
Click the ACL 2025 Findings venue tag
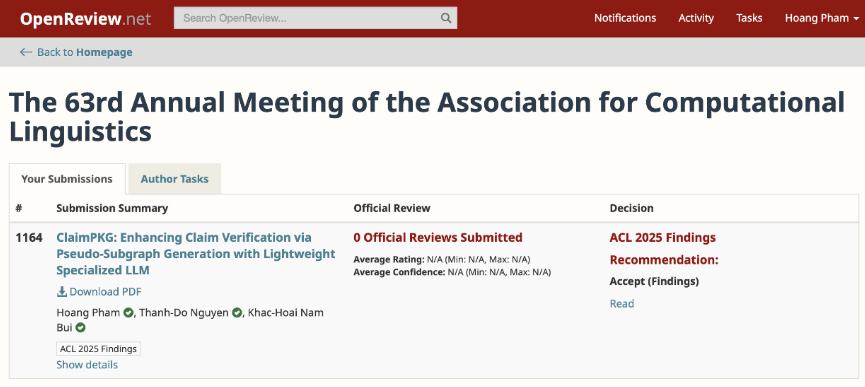point(99,349)
